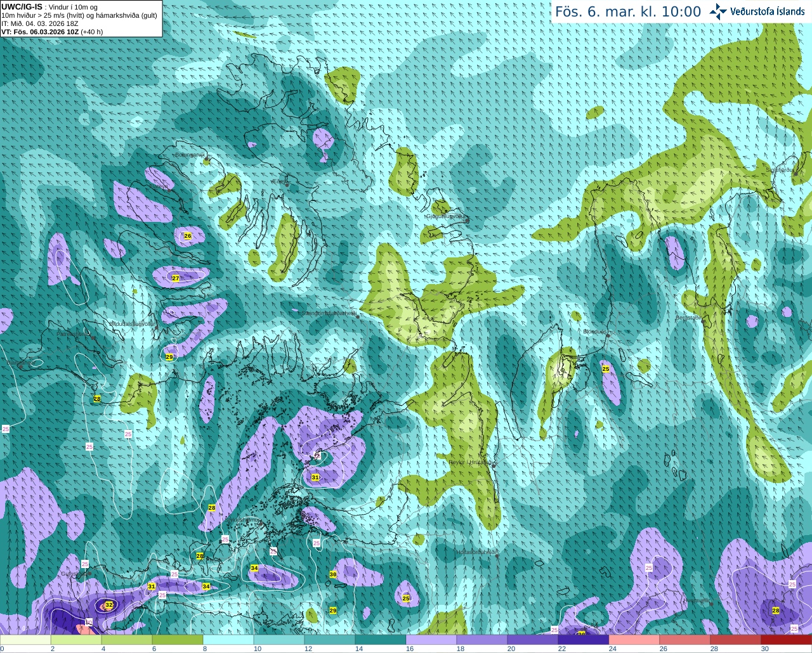Click the Holtavörðuheiði station label
The image size is (812, 653).
click(476, 552)
